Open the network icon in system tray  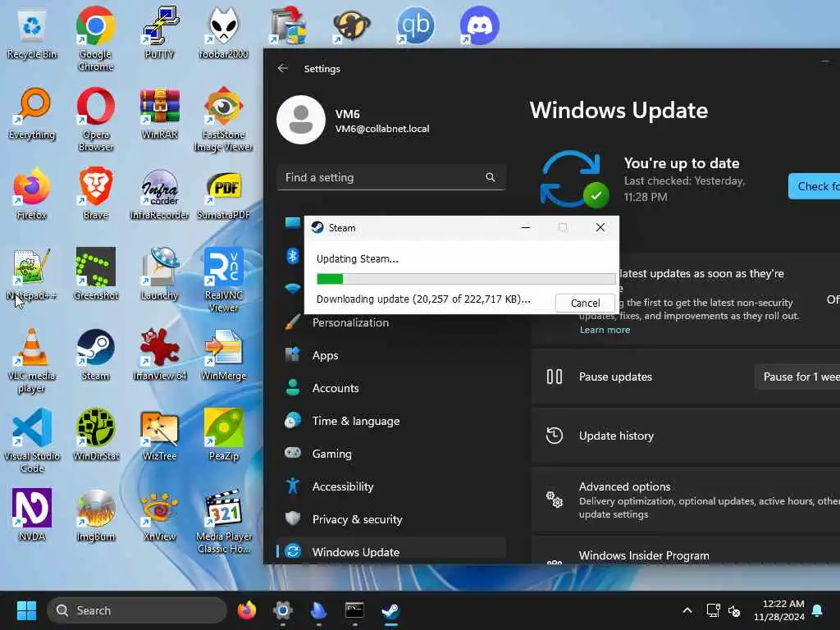click(713, 610)
